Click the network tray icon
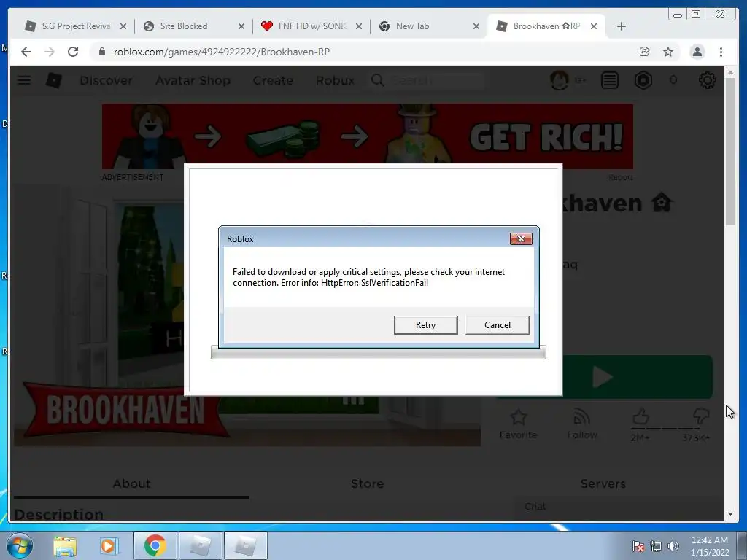 pos(656,546)
